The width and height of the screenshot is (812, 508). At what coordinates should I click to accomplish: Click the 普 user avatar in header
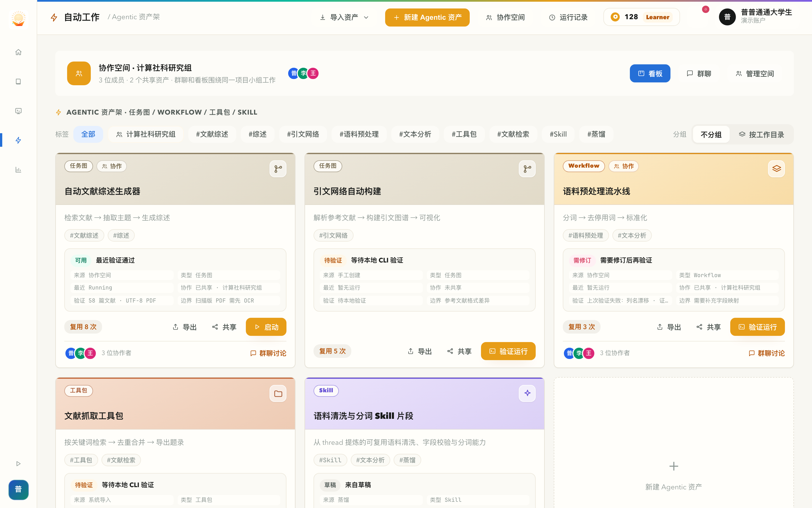pyautogui.click(x=727, y=17)
